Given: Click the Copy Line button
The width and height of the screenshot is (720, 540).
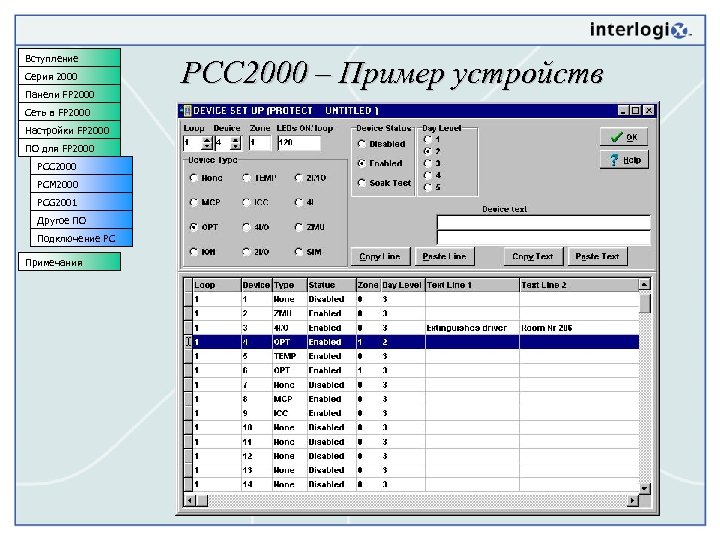Looking at the screenshot, I should point(380,256).
